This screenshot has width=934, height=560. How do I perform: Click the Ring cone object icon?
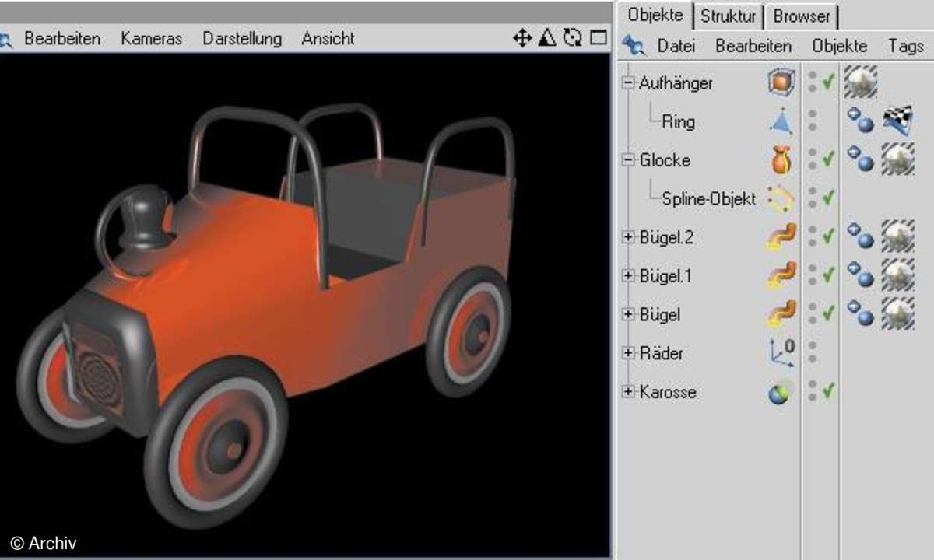pyautogui.click(x=781, y=121)
